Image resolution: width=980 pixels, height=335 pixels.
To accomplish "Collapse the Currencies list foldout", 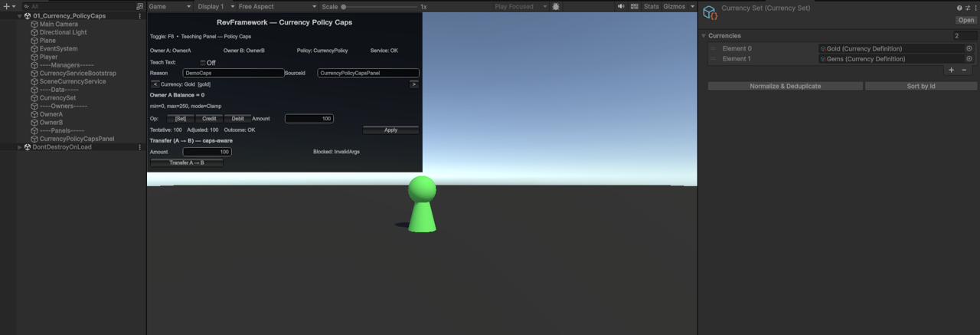I will click(x=704, y=36).
